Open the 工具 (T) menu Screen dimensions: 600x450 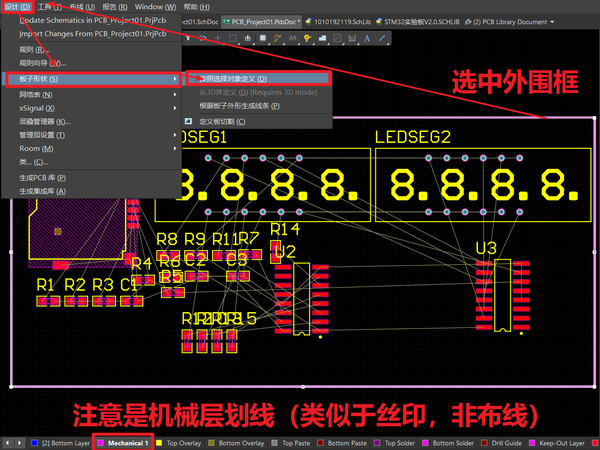coord(50,7)
